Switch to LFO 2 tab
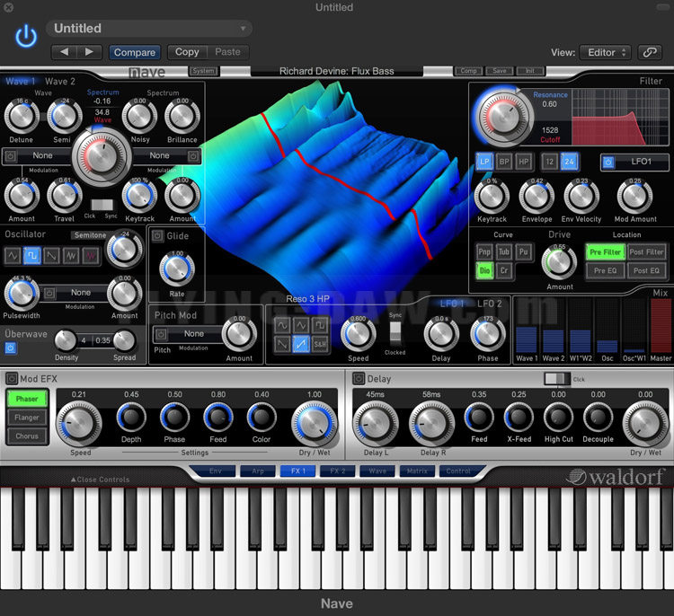The image size is (674, 616). [489, 304]
